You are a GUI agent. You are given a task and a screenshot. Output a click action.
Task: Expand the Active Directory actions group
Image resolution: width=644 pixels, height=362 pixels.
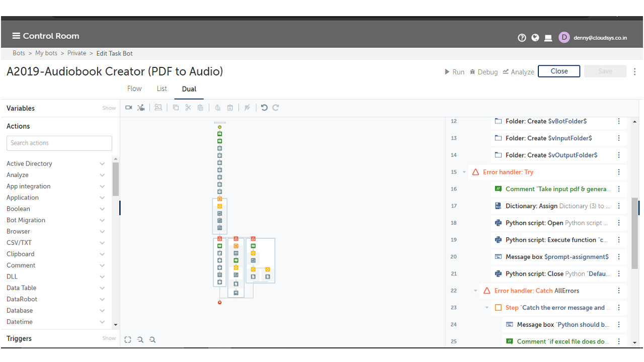click(x=102, y=163)
